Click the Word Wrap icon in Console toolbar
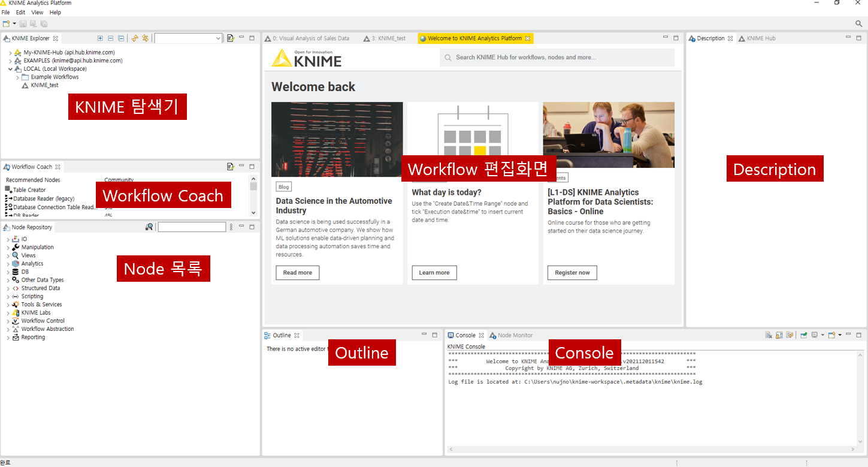The width and height of the screenshot is (868, 467). [x=790, y=335]
